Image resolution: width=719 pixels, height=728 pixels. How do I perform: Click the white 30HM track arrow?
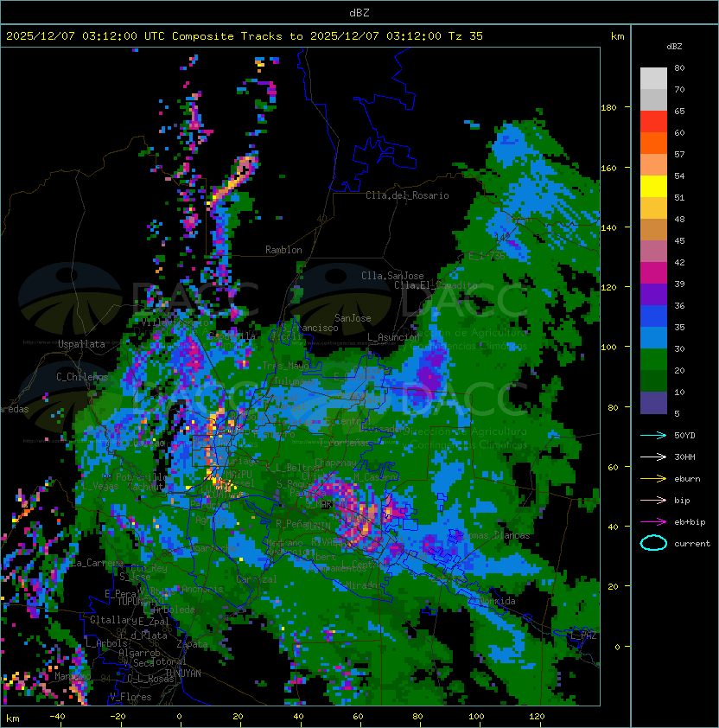click(x=653, y=457)
